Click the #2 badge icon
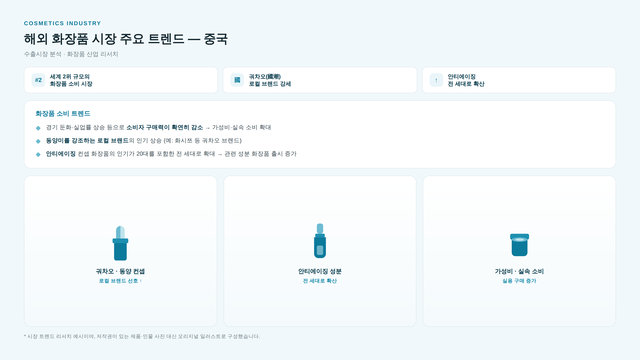Screen dimensions: 640x360 pyautogui.click(x=38, y=80)
